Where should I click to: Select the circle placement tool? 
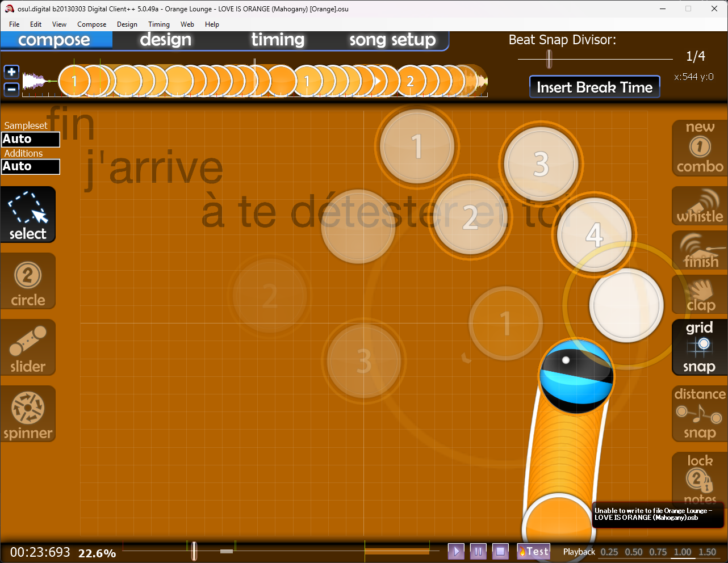[x=28, y=281]
